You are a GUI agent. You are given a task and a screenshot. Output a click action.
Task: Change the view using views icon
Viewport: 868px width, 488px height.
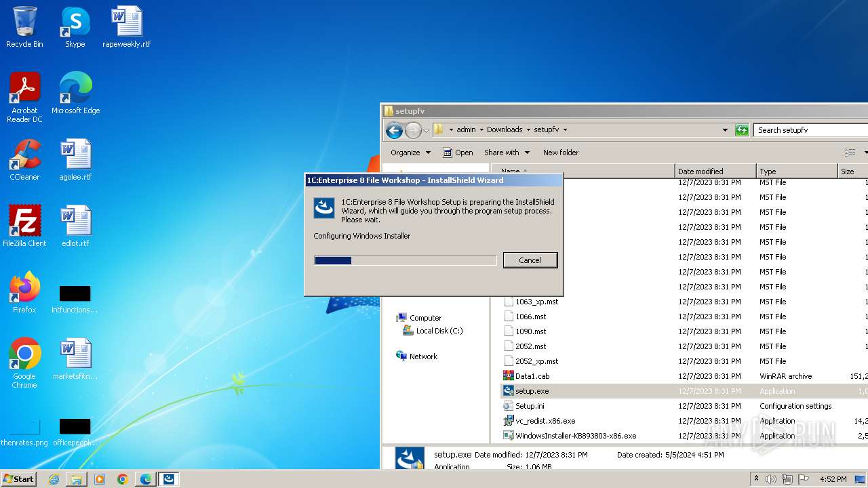point(850,152)
